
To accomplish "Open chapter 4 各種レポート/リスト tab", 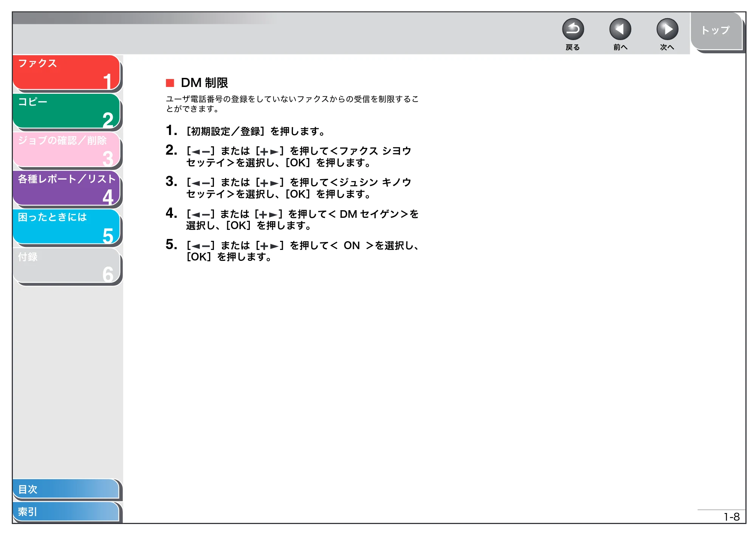I will point(67,188).
